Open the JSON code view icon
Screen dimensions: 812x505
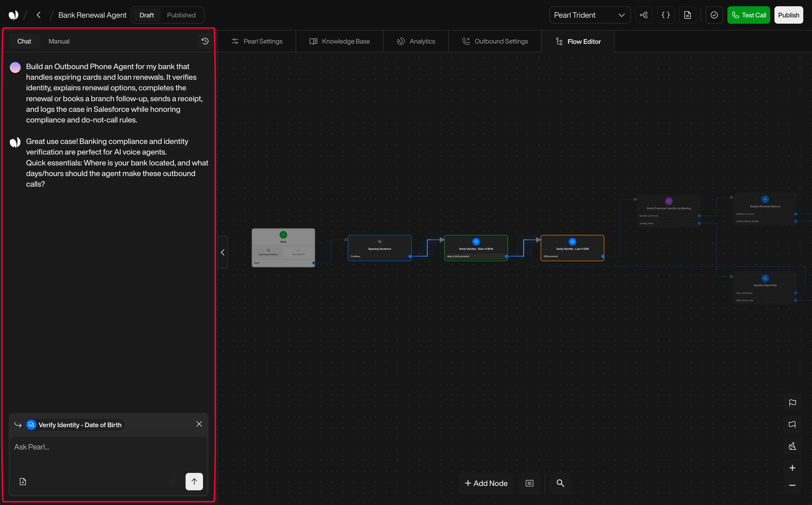pos(665,15)
